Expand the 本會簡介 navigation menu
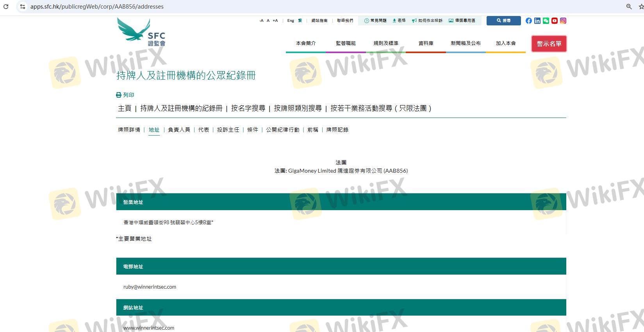 click(305, 43)
